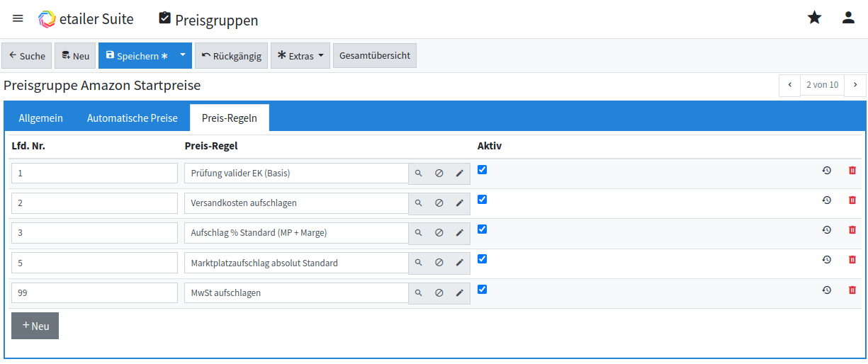Open the hamburger main menu
This screenshot has width=868, height=364.
18,18
